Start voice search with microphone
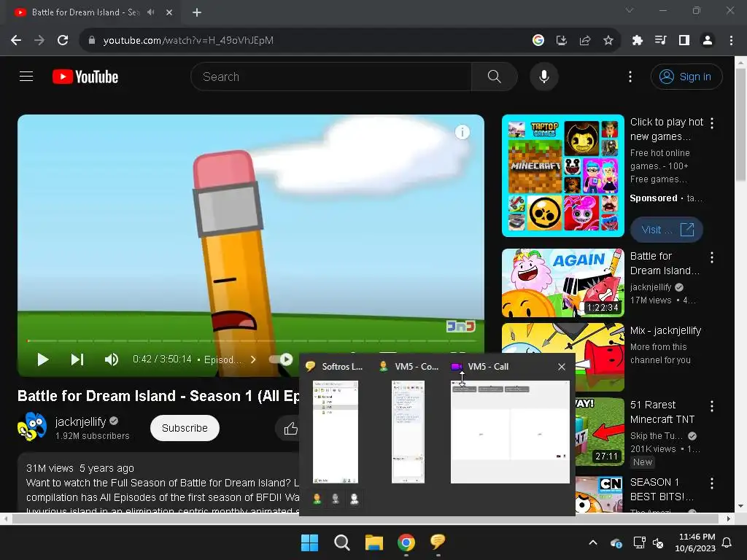 [543, 76]
